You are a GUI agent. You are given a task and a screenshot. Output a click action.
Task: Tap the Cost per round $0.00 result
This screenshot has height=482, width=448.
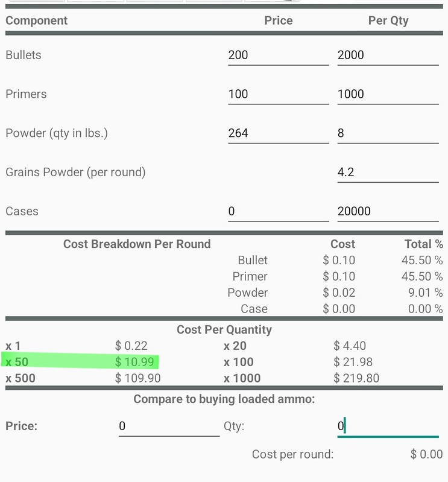(426, 454)
